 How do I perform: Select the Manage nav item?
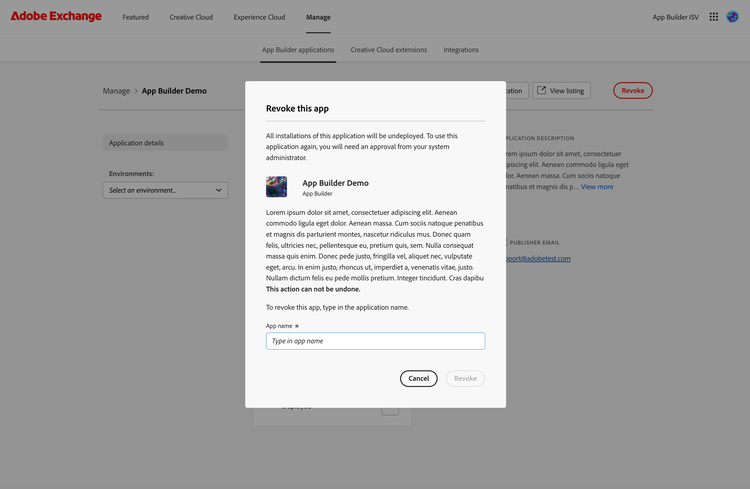(x=318, y=17)
